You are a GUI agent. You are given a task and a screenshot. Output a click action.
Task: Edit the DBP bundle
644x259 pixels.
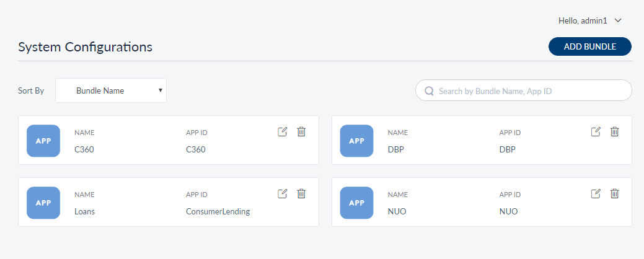[596, 131]
